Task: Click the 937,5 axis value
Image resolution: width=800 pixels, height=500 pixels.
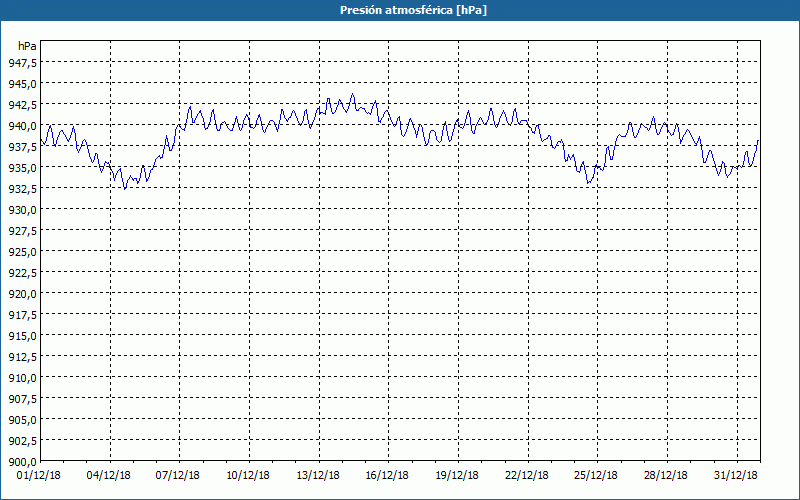Action: coord(22,146)
